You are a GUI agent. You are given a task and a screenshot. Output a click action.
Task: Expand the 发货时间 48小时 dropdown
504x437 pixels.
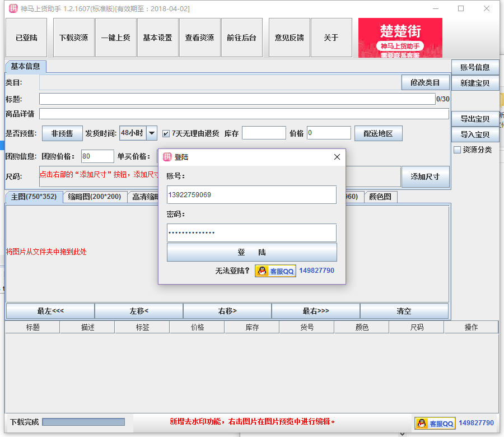pos(152,133)
